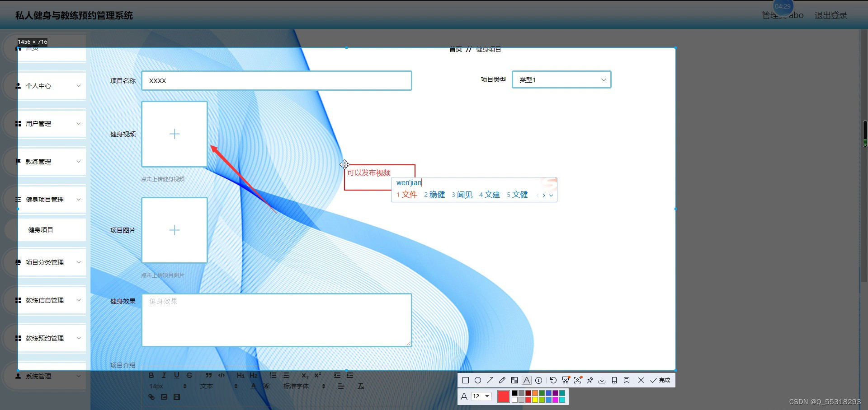Open the 项目类型 dropdown showing 类型1
This screenshot has width=868, height=410.
[x=561, y=79]
